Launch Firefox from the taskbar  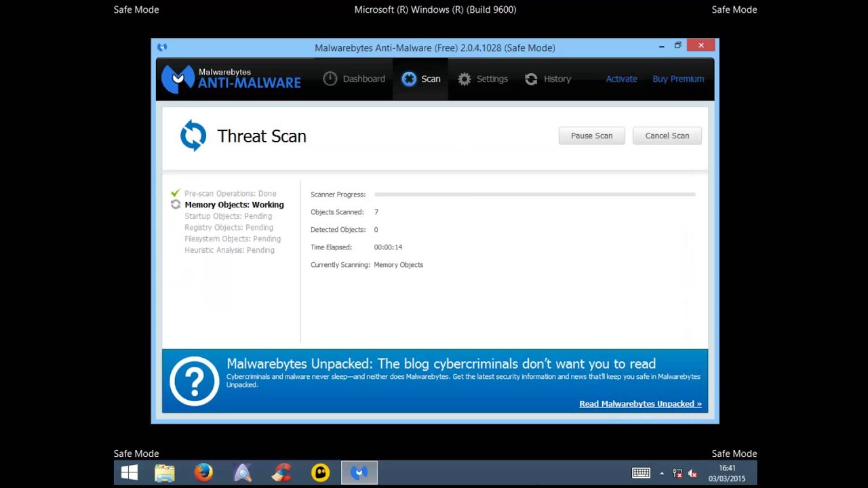pyautogui.click(x=203, y=472)
